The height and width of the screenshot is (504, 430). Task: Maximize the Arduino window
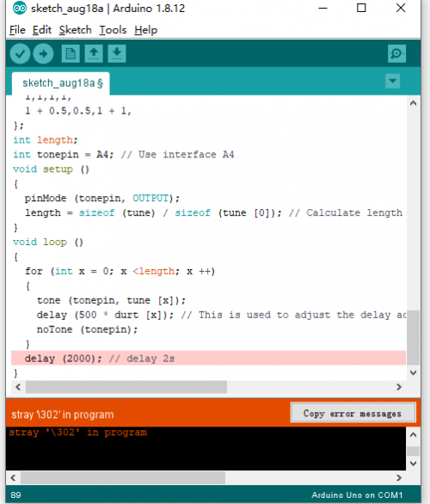(x=361, y=8)
